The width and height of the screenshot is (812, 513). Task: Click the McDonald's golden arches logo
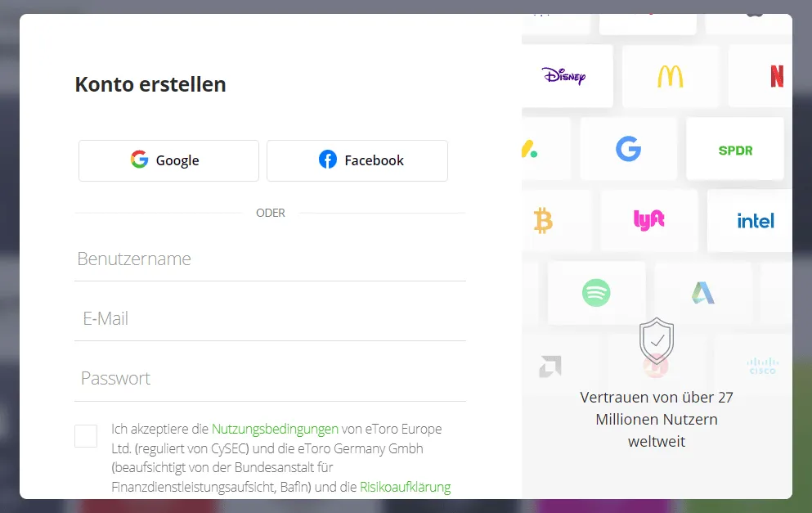[x=671, y=75]
